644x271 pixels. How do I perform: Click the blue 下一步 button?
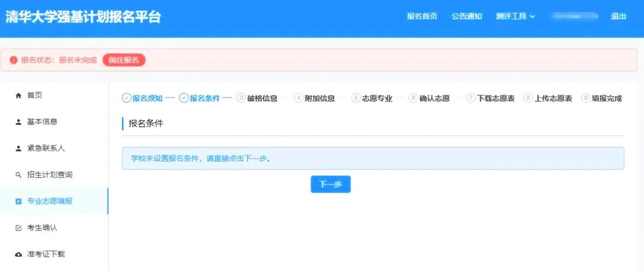coord(330,184)
